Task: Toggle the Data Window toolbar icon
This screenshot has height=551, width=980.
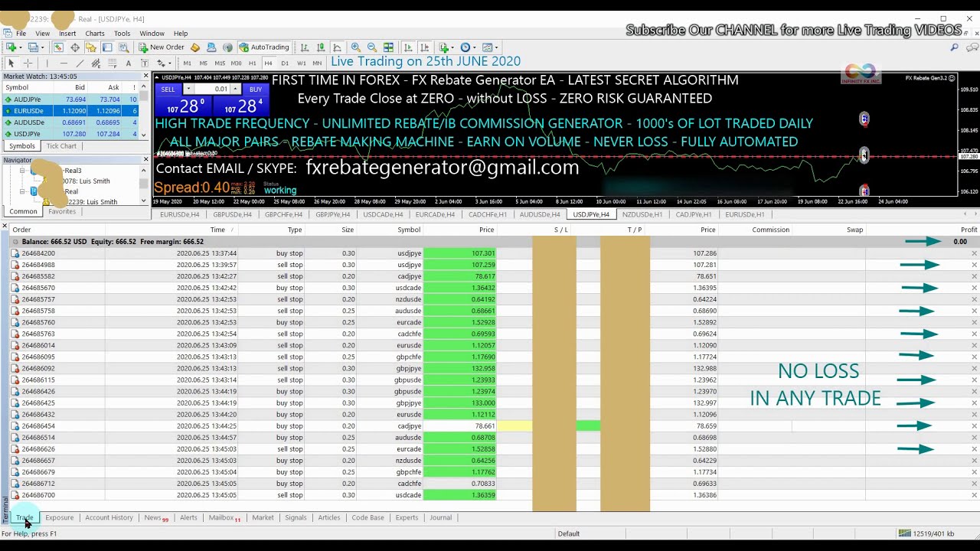Action: (74, 47)
